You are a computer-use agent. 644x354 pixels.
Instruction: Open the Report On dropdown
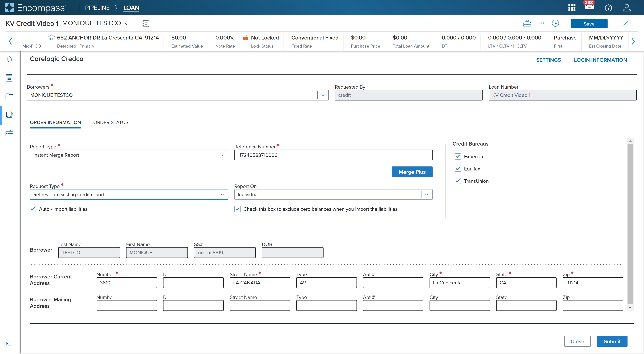tap(333, 194)
